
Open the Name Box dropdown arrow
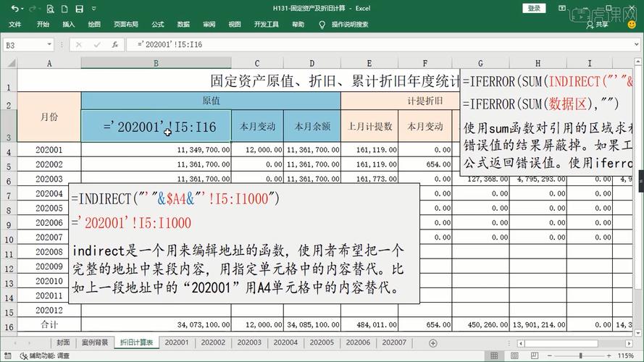[49, 44]
